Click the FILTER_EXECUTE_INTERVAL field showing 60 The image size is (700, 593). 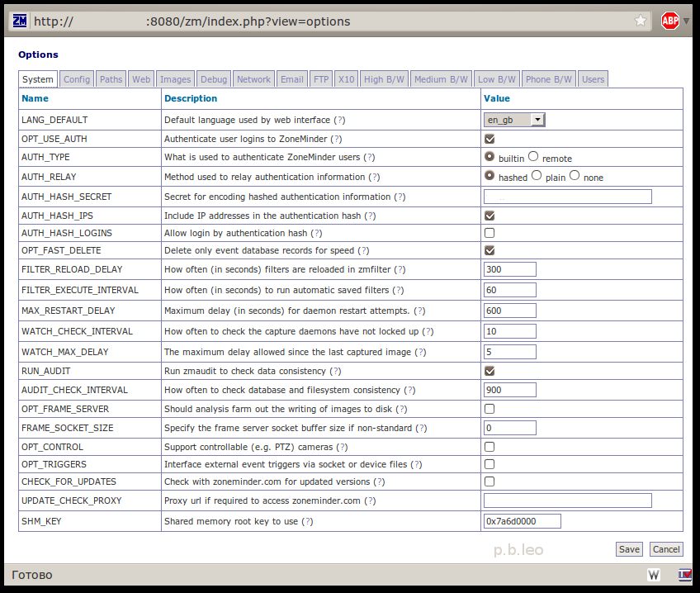510,290
